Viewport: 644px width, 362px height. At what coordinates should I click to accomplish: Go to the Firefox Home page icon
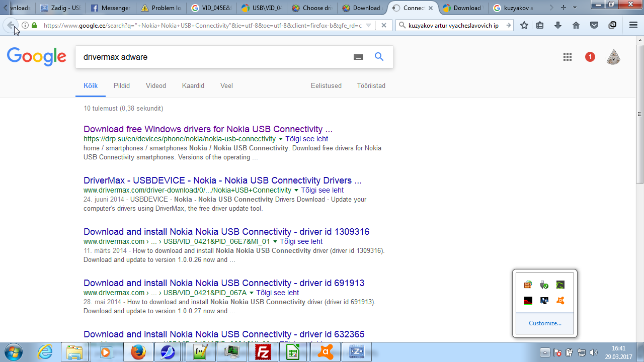[576, 25]
